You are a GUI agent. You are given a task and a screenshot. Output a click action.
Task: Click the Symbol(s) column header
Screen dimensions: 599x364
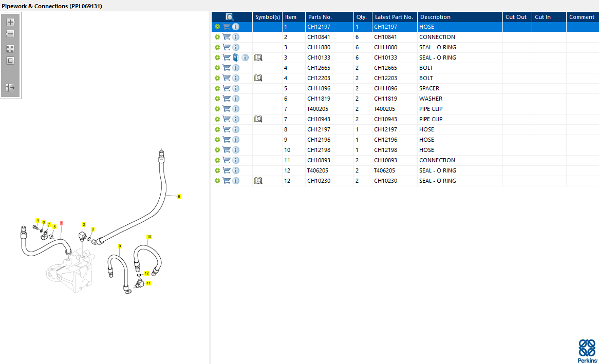point(268,17)
